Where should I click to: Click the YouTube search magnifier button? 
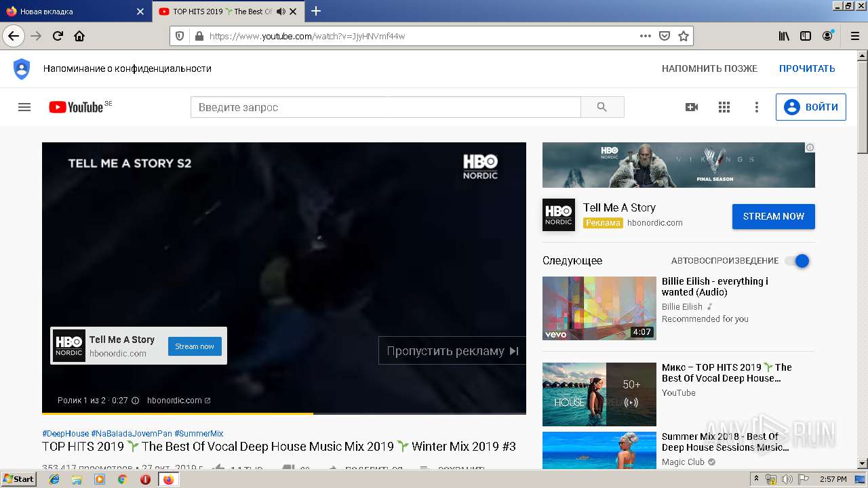pyautogui.click(x=602, y=107)
